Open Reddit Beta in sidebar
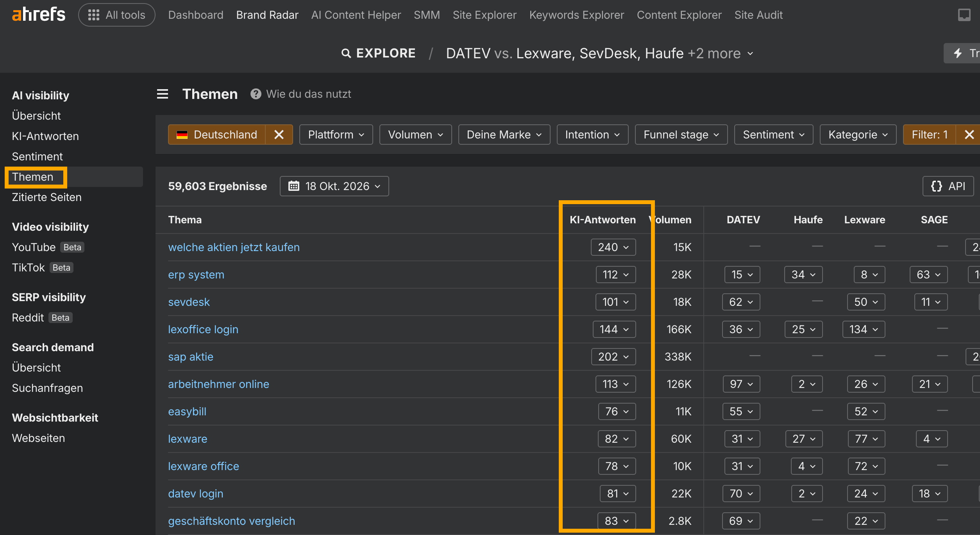This screenshot has height=535, width=980. tap(42, 318)
